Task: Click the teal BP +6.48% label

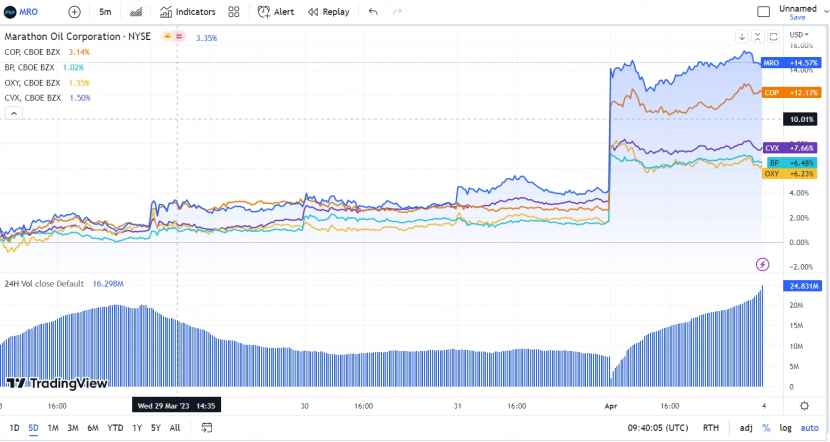Action: (791, 163)
